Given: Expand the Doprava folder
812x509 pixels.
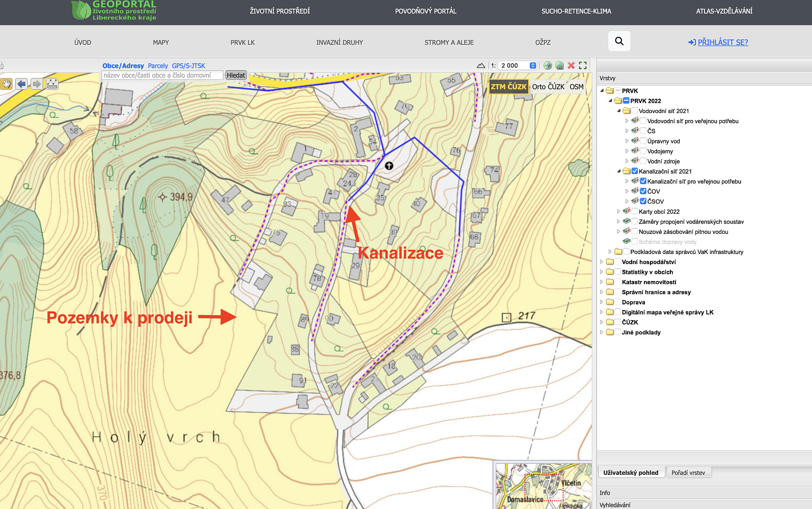Looking at the screenshot, I should pyautogui.click(x=602, y=302).
